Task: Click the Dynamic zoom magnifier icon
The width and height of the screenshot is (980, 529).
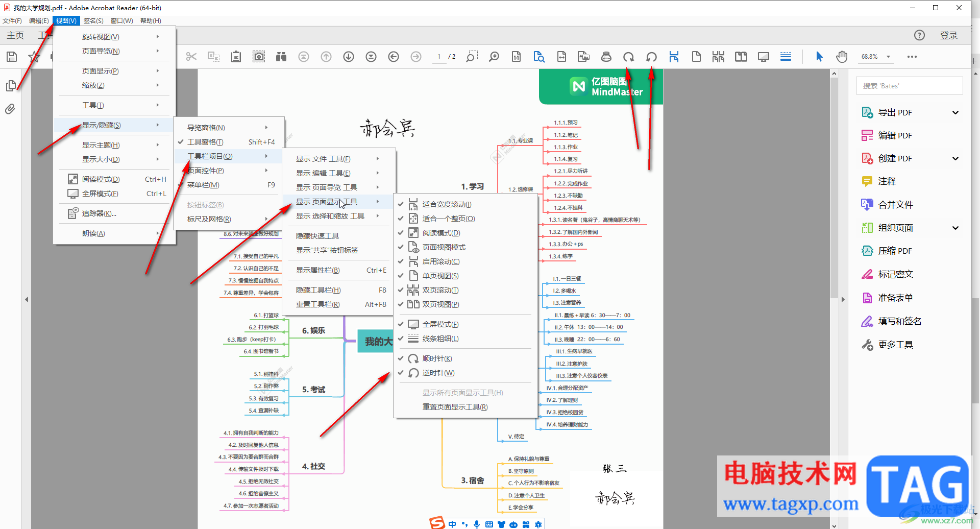Action: pos(494,57)
